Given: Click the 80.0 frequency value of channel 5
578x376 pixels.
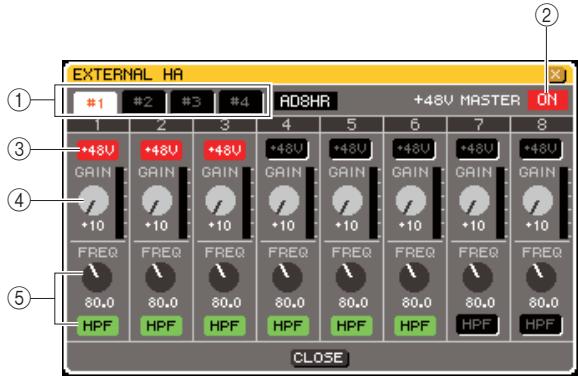Looking at the screenshot, I should 353,303.
